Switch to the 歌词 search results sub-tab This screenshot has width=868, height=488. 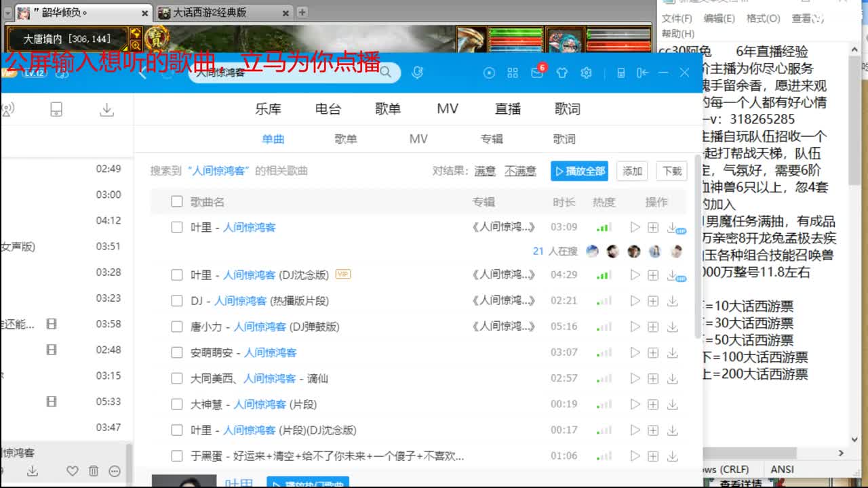[564, 139]
